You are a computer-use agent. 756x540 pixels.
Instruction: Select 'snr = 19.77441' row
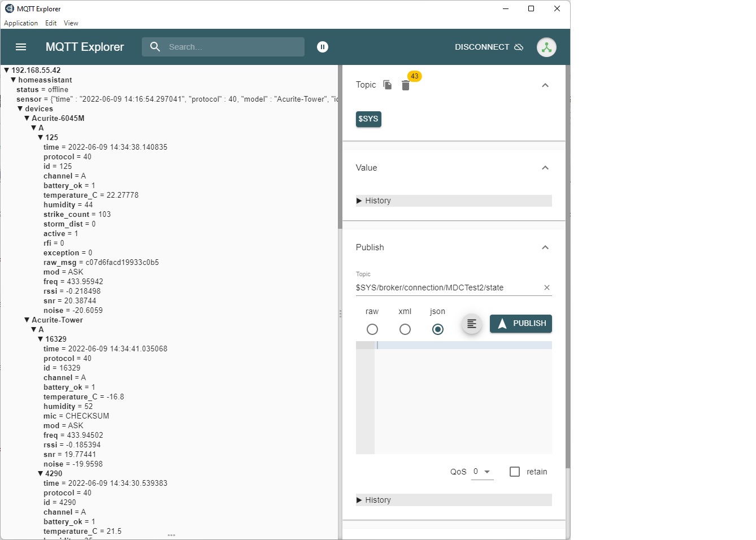click(x=70, y=454)
